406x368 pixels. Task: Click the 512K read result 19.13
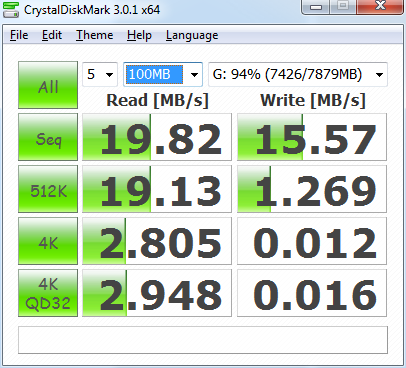[x=157, y=189]
